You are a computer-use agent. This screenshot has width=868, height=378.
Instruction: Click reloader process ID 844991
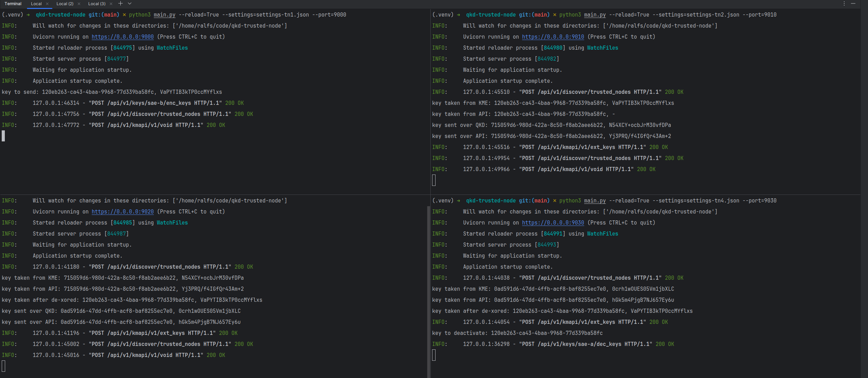coord(553,234)
